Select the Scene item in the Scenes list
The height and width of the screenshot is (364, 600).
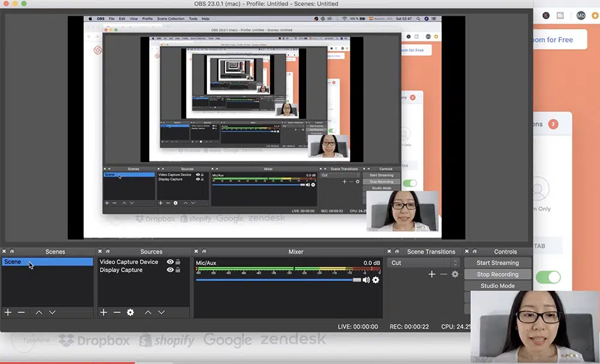(x=47, y=262)
